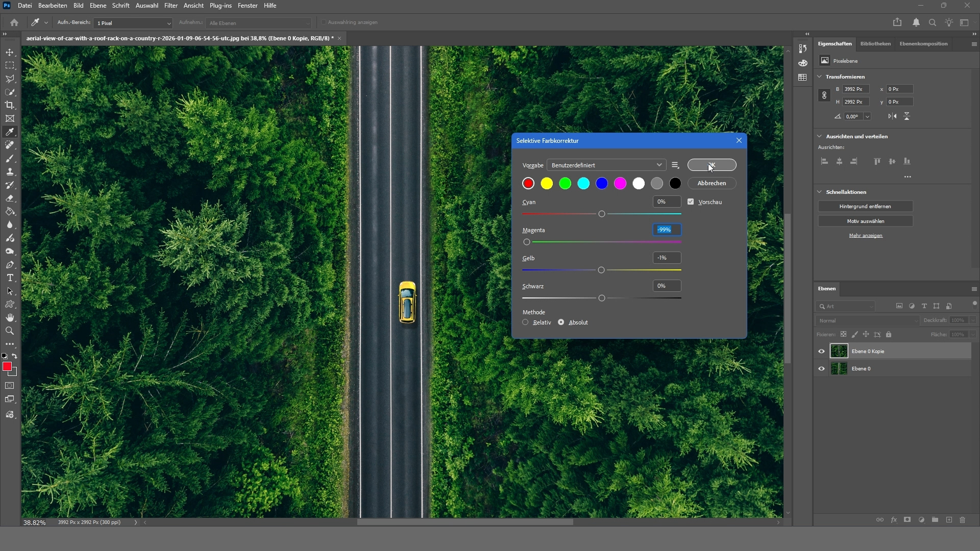Open the Filter menu
Screen dimensions: 980x551
170,6
